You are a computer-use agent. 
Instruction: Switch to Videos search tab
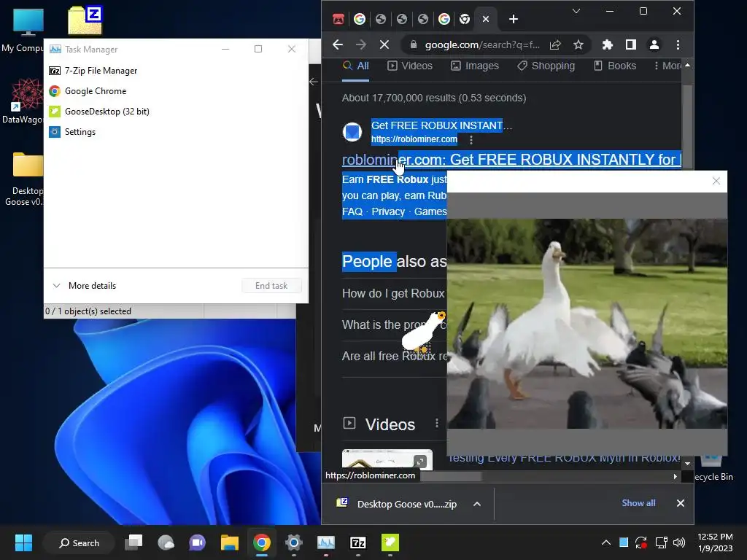point(410,66)
